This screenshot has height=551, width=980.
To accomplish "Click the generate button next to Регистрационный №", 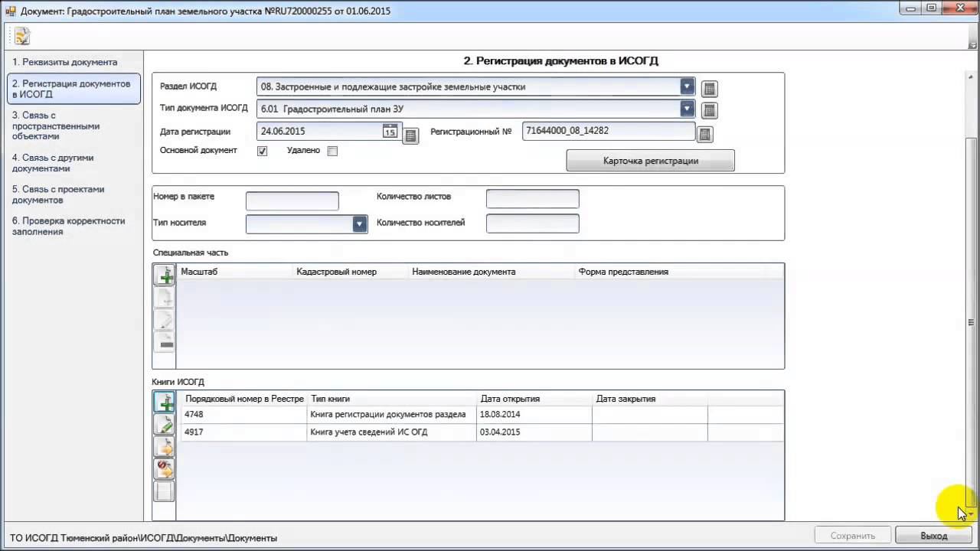I will pyautogui.click(x=705, y=135).
